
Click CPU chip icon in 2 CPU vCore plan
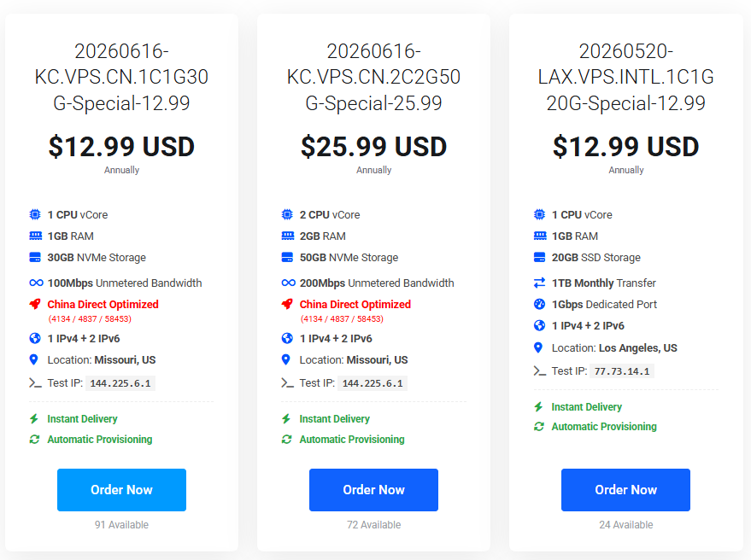(287, 214)
